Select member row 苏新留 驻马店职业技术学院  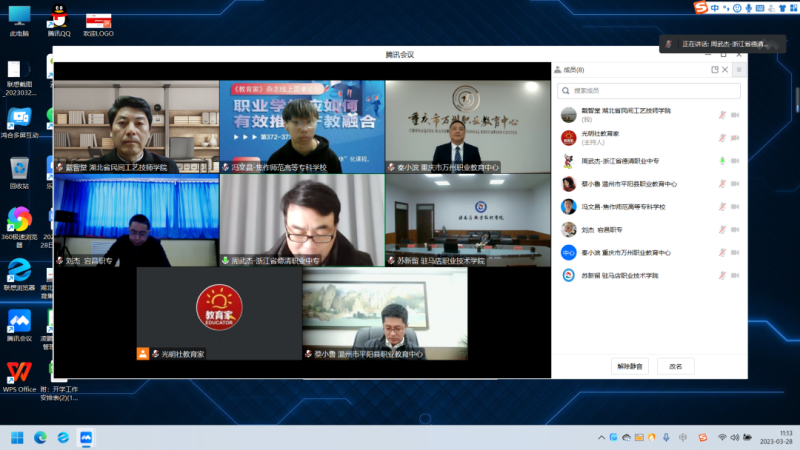pyautogui.click(x=649, y=276)
